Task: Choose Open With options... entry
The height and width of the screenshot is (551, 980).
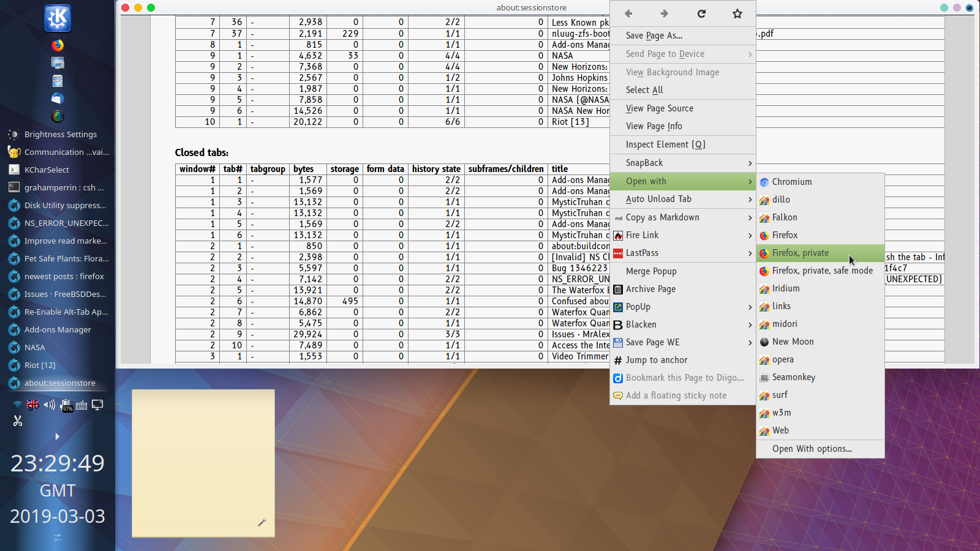Action: 820,449
